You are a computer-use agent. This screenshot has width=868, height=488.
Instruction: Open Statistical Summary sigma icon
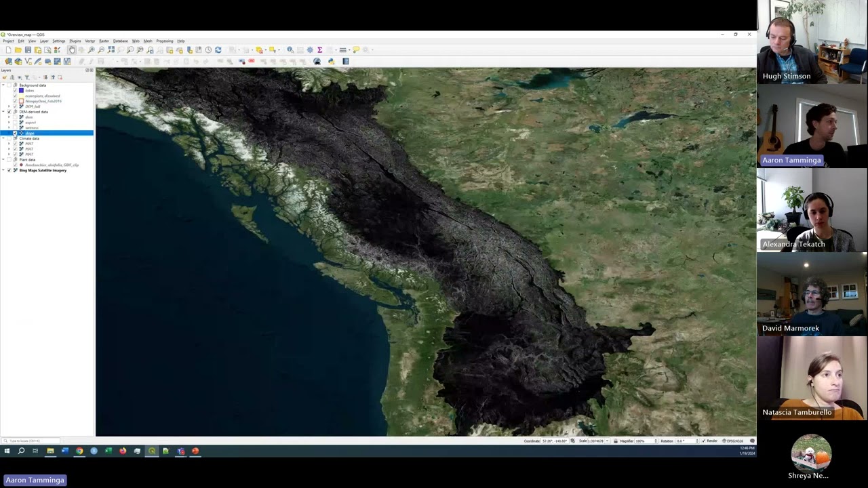coord(319,49)
